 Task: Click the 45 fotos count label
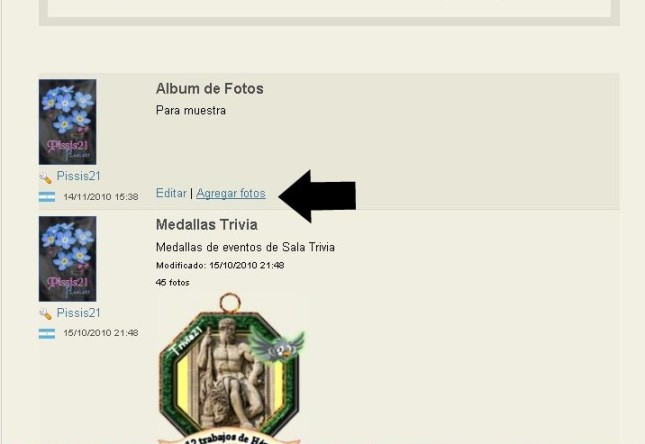(x=173, y=283)
